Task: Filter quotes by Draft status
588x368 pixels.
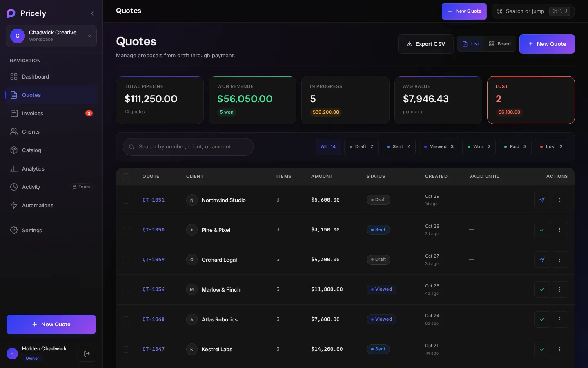Action: pyautogui.click(x=361, y=147)
